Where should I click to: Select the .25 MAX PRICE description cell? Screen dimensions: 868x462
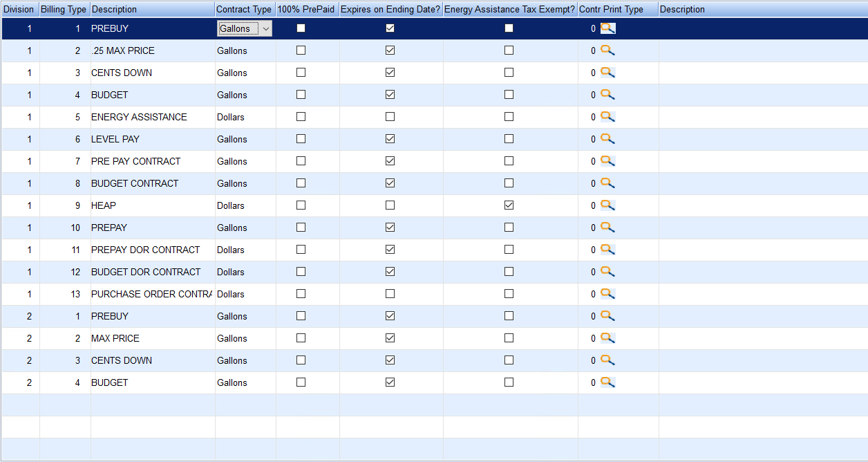point(152,50)
